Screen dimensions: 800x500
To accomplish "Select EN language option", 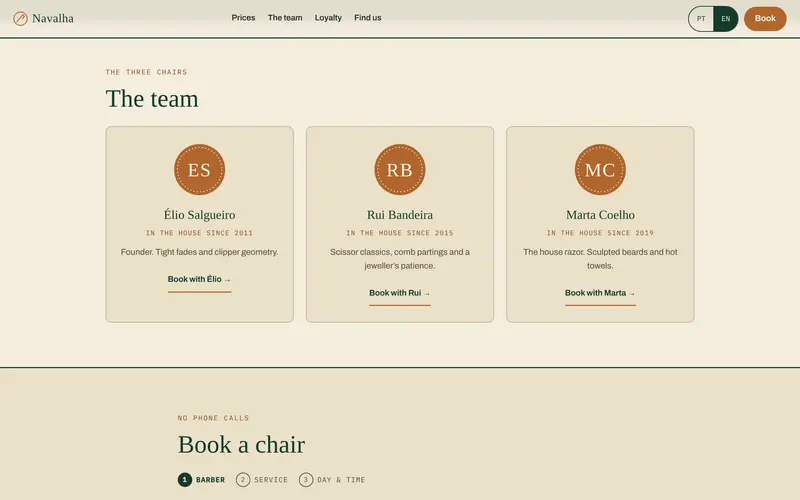I will [726, 19].
